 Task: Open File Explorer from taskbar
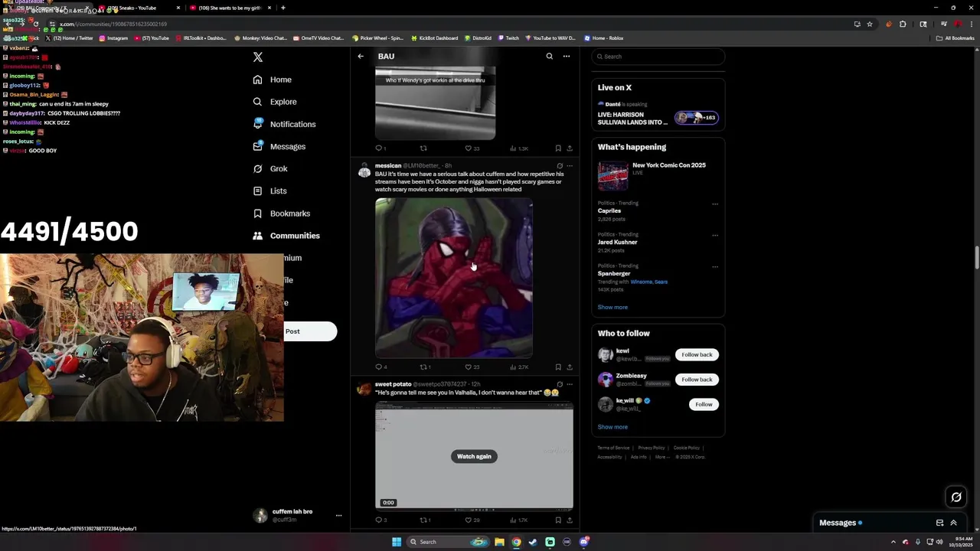[499, 542]
